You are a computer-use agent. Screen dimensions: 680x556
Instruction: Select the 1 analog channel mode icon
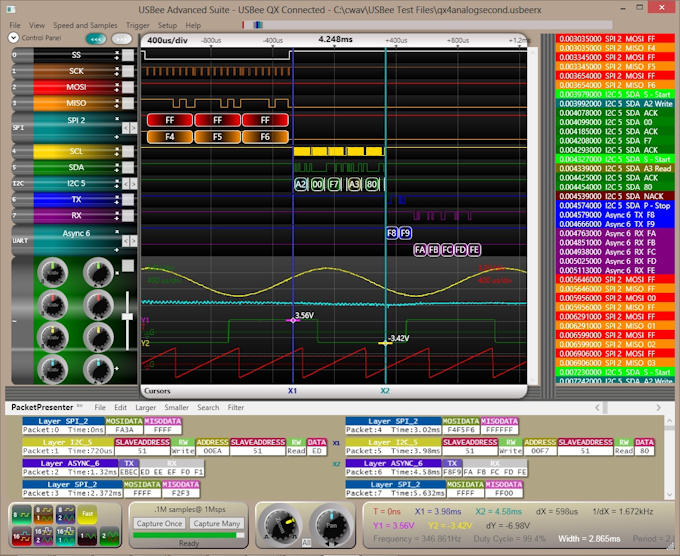(x=88, y=536)
